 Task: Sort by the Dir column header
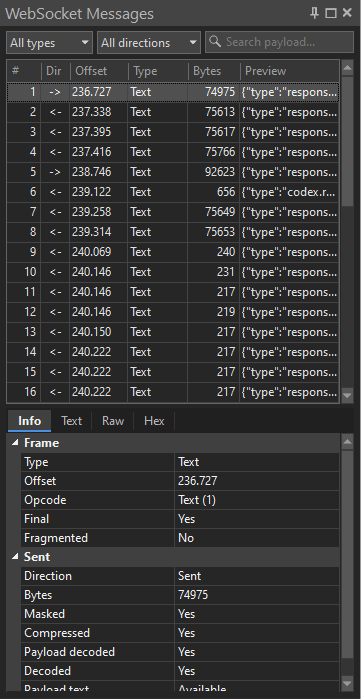(56, 71)
